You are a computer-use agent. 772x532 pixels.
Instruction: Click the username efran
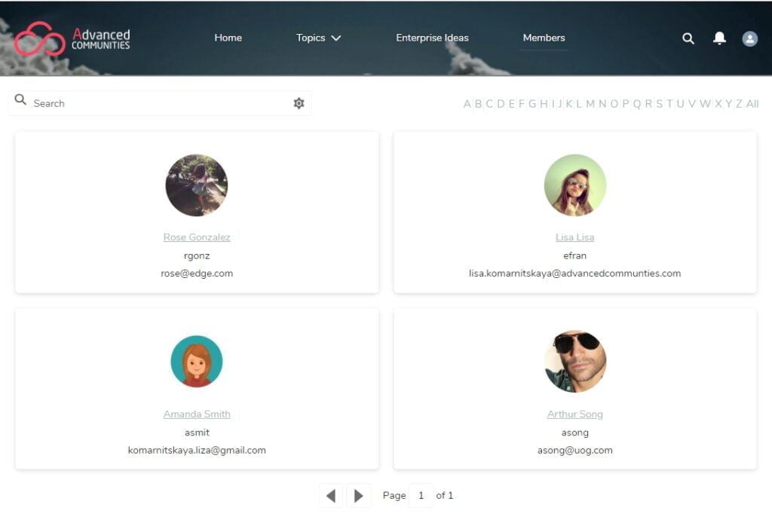575,256
